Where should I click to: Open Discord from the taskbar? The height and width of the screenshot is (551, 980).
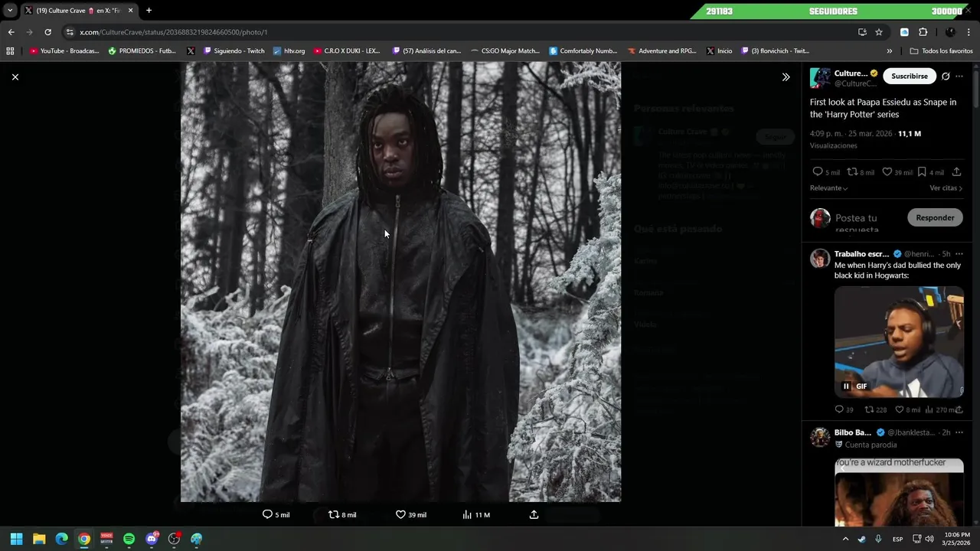(x=152, y=539)
